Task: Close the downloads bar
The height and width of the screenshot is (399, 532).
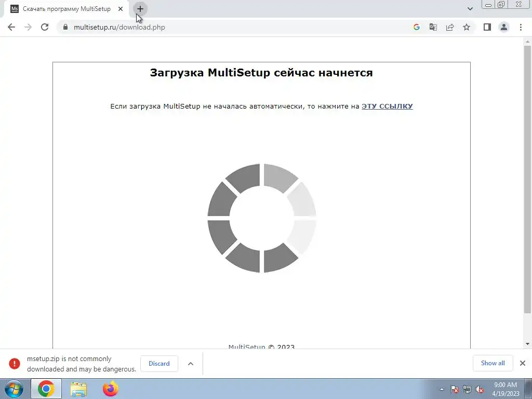Action: click(x=523, y=363)
